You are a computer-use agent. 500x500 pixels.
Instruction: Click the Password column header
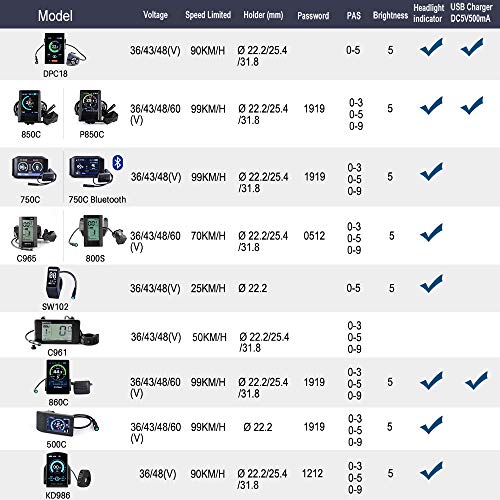(313, 16)
